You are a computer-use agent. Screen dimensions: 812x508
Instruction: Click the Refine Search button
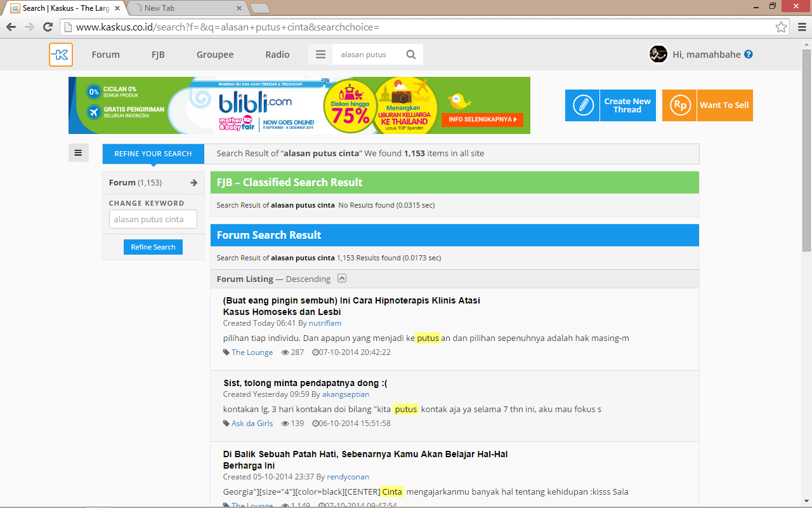(153, 247)
